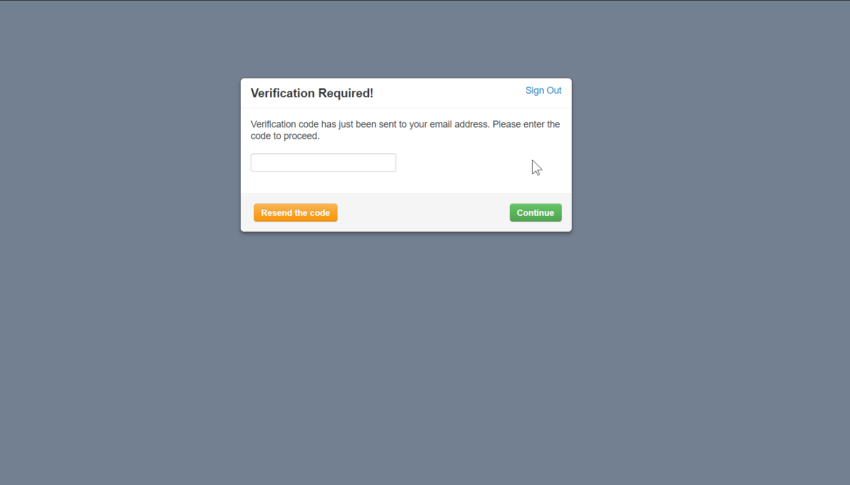Proceed by clicking Continue
Viewport: 850px width, 485px height.
(x=536, y=212)
